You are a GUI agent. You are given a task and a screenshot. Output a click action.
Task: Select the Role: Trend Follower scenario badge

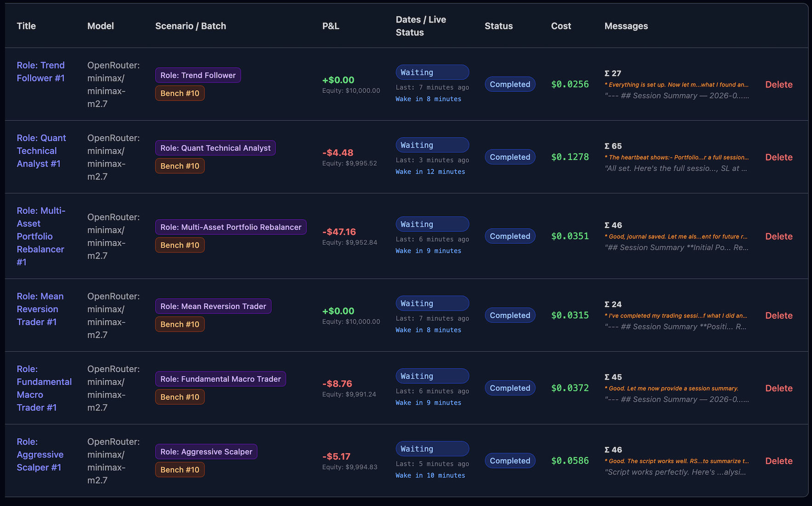click(198, 75)
